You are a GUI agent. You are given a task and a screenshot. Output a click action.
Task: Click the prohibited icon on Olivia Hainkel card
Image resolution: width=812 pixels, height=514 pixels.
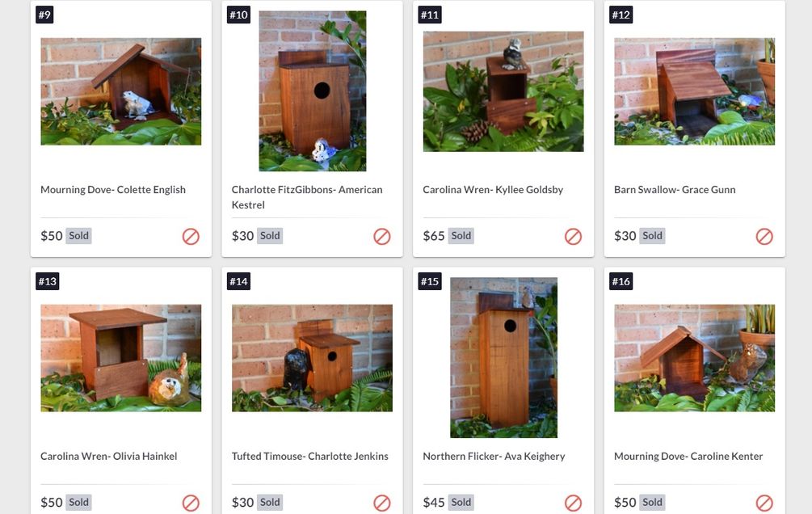(x=191, y=503)
